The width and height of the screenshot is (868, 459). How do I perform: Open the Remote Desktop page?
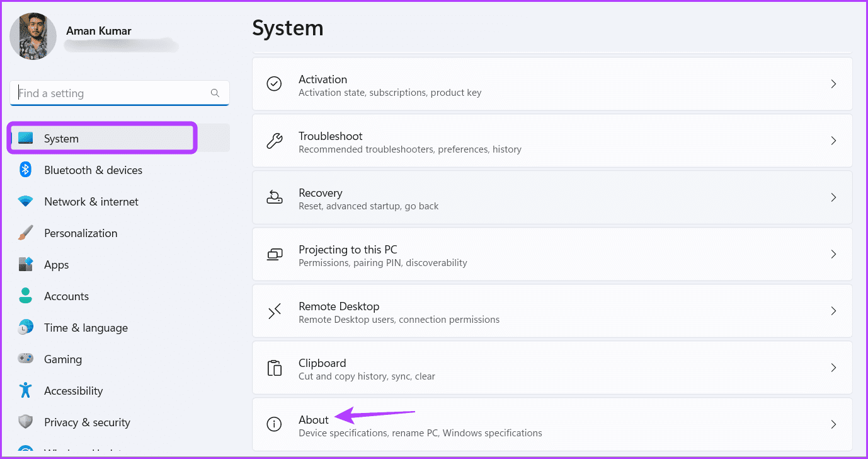point(552,311)
